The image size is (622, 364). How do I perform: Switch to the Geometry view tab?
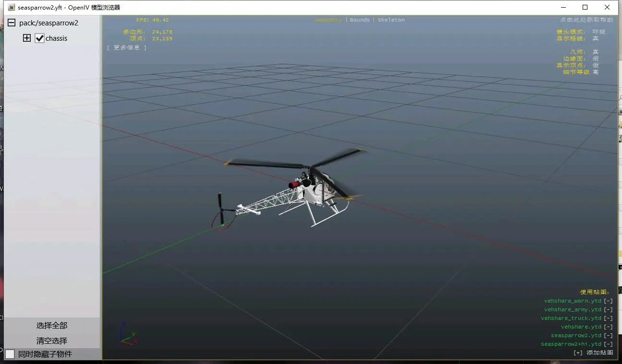click(329, 20)
